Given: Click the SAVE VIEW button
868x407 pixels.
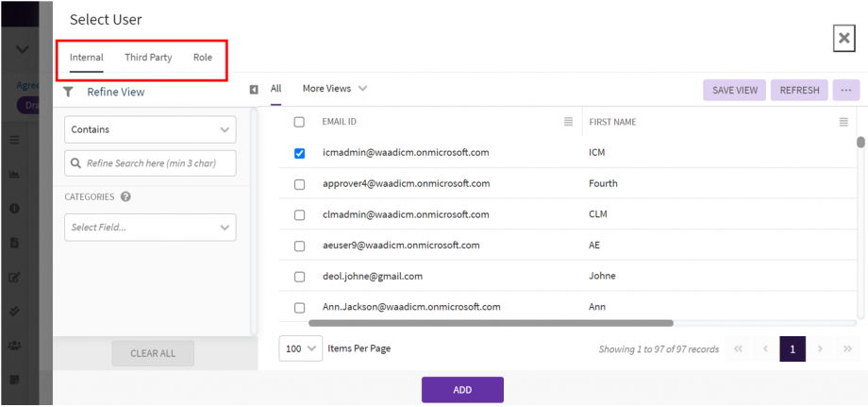Looking at the screenshot, I should coord(734,90).
